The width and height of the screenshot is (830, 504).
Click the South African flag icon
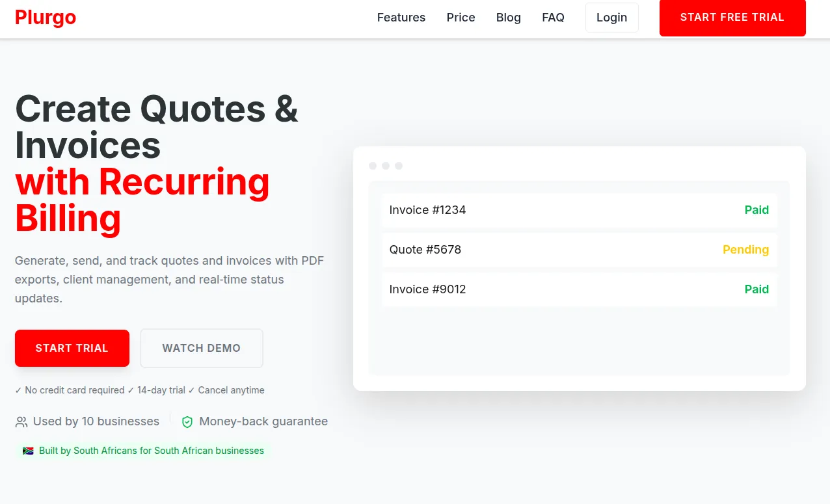(x=28, y=450)
